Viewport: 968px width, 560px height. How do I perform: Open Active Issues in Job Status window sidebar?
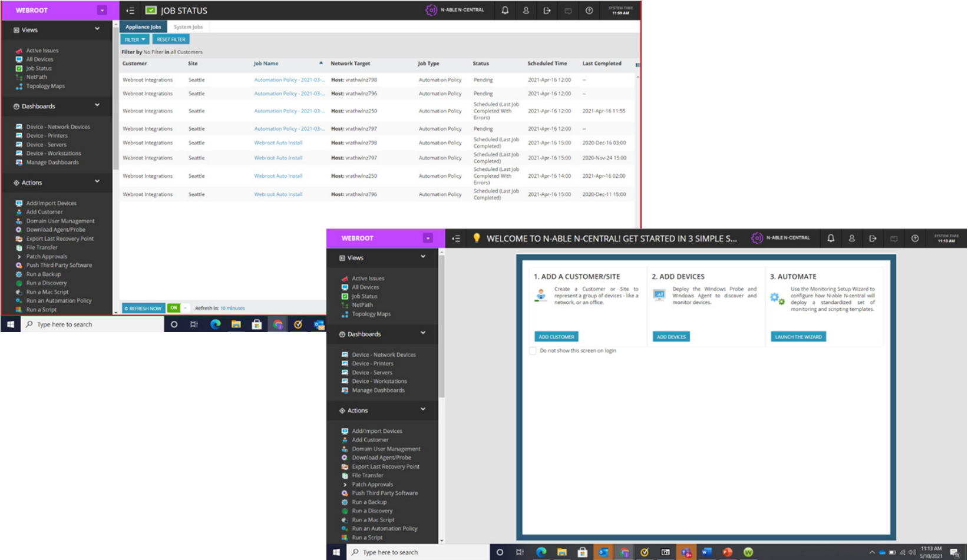pyautogui.click(x=42, y=51)
